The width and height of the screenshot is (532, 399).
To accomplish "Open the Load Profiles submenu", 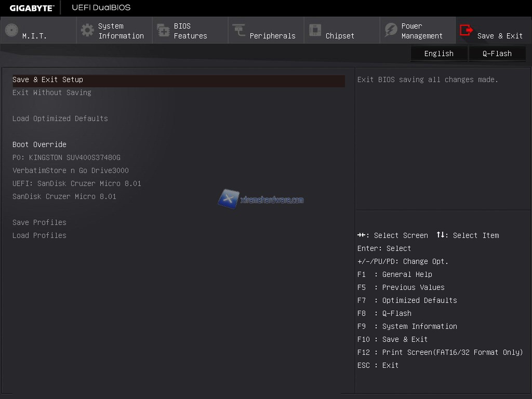I will (39, 235).
